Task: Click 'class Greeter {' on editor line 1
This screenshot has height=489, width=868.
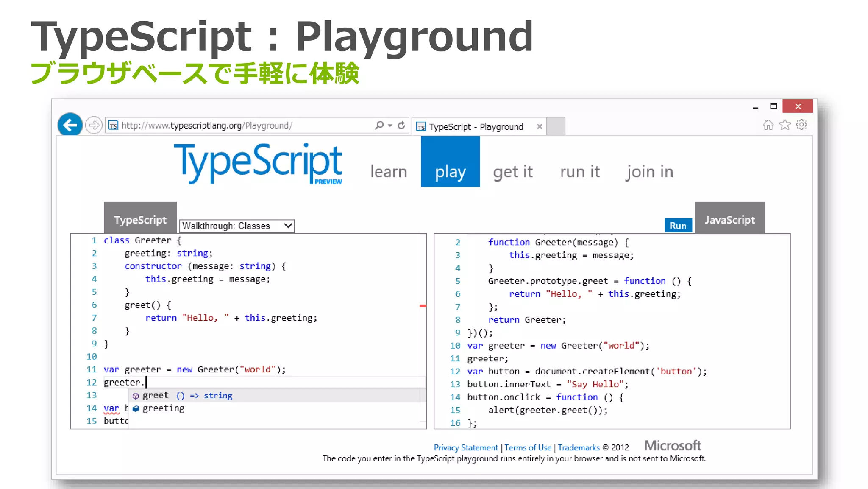Action: point(142,240)
